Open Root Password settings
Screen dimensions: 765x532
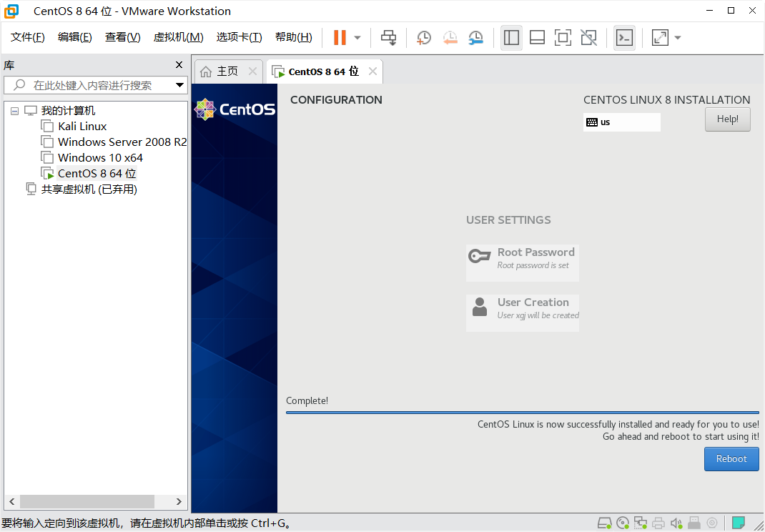523,263
